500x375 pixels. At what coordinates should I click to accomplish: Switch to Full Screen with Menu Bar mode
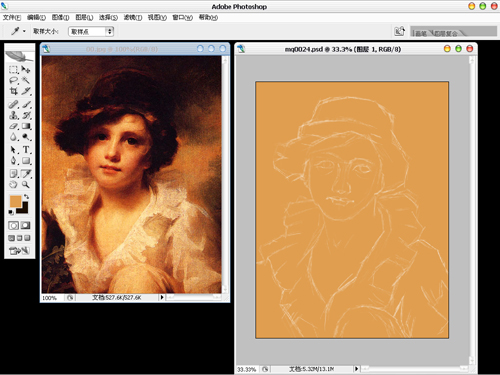coord(20,238)
